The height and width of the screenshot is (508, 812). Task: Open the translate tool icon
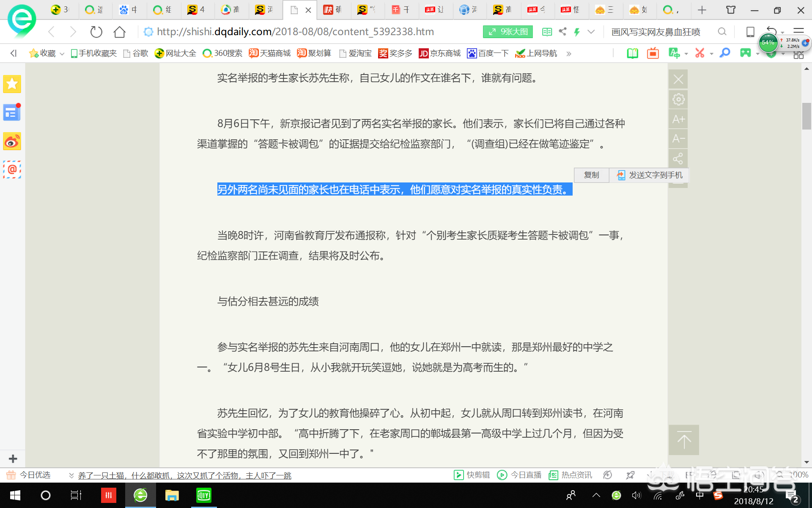point(675,53)
